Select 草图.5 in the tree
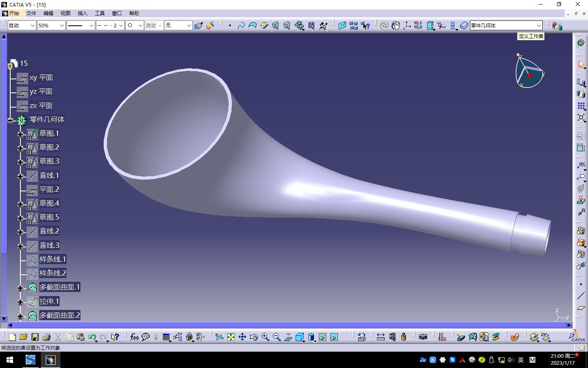 click(49, 217)
